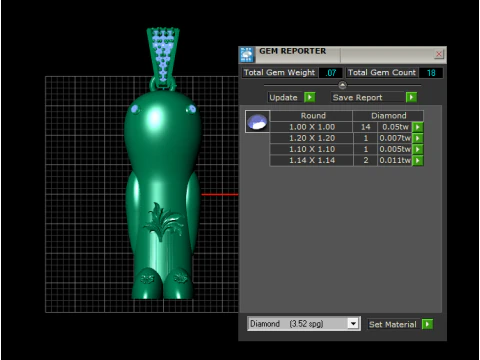The width and height of the screenshot is (480, 360).
Task: Click the Round column header
Action: point(312,116)
